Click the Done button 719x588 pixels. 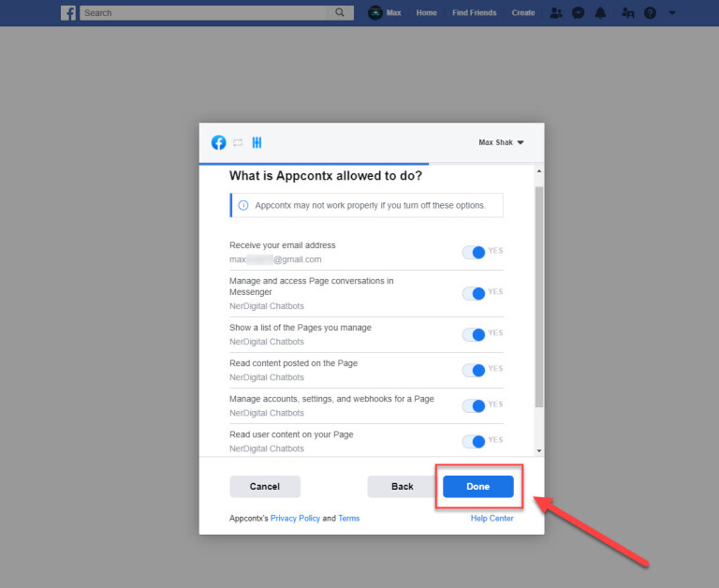point(478,486)
